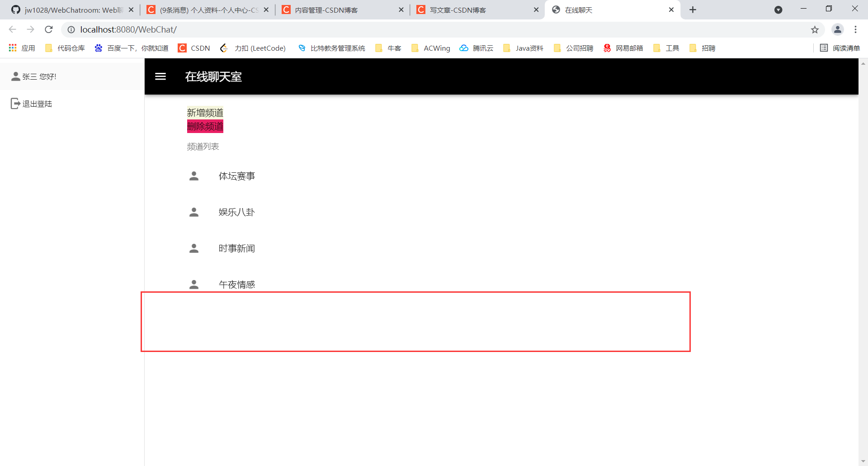Image resolution: width=868 pixels, height=466 pixels.
Task: Click the page scrollbar down arrow
Action: click(863, 461)
